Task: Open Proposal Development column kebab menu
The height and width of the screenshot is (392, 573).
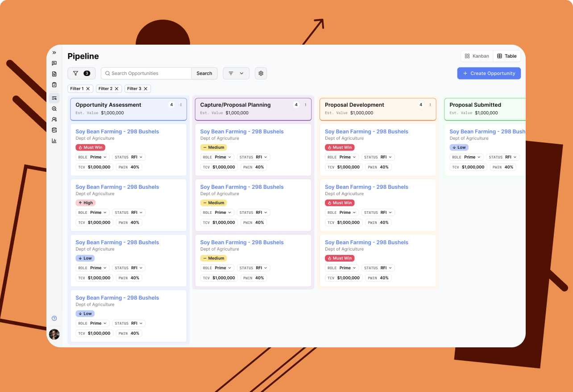Action: pos(430,105)
